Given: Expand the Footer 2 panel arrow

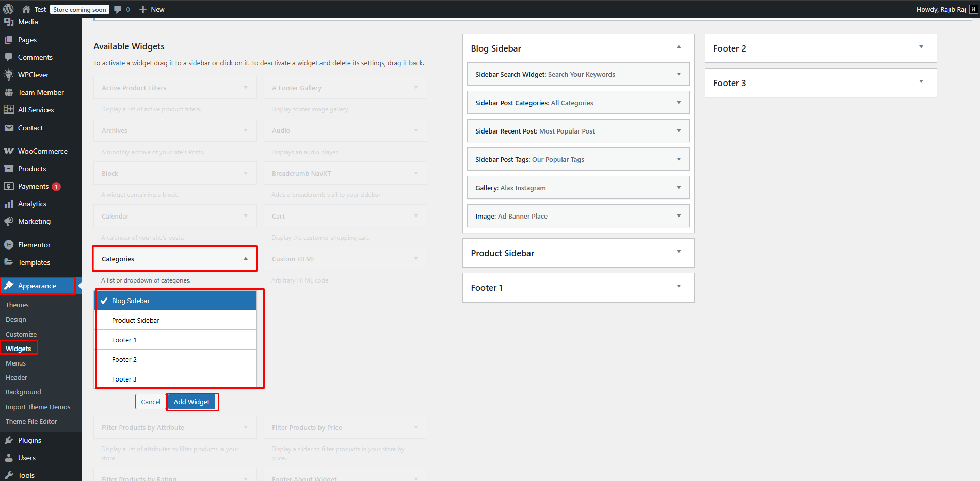Looking at the screenshot, I should pyautogui.click(x=921, y=47).
